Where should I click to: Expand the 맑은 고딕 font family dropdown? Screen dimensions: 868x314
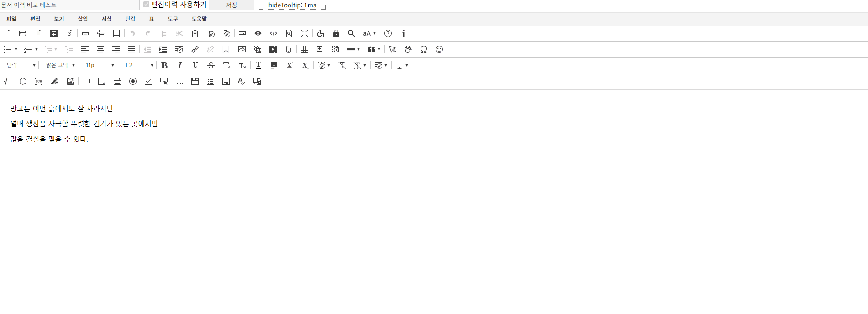60,65
